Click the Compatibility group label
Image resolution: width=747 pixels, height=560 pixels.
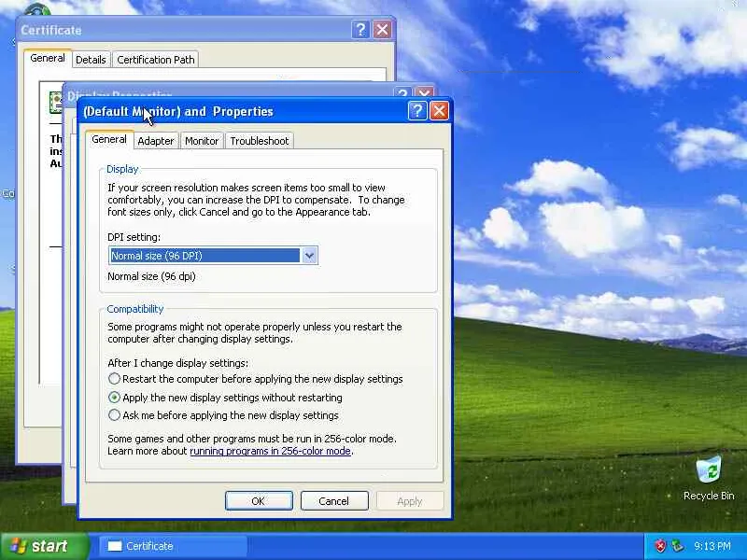click(135, 309)
